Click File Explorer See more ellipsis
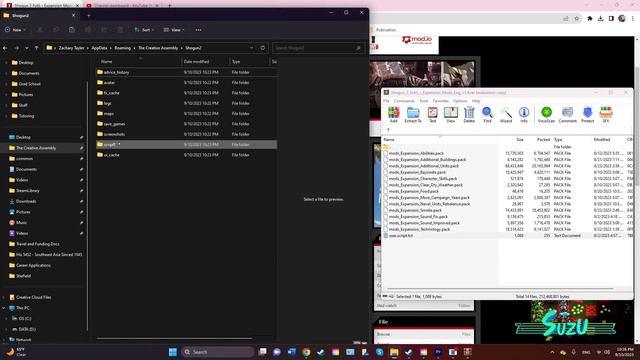The height and width of the screenshot is (360, 640). coord(198,30)
